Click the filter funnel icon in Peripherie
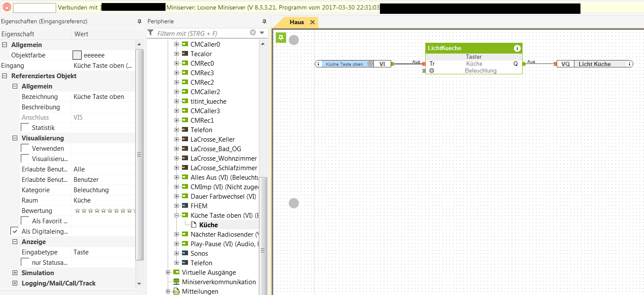This screenshot has width=644, height=295. (150, 33)
